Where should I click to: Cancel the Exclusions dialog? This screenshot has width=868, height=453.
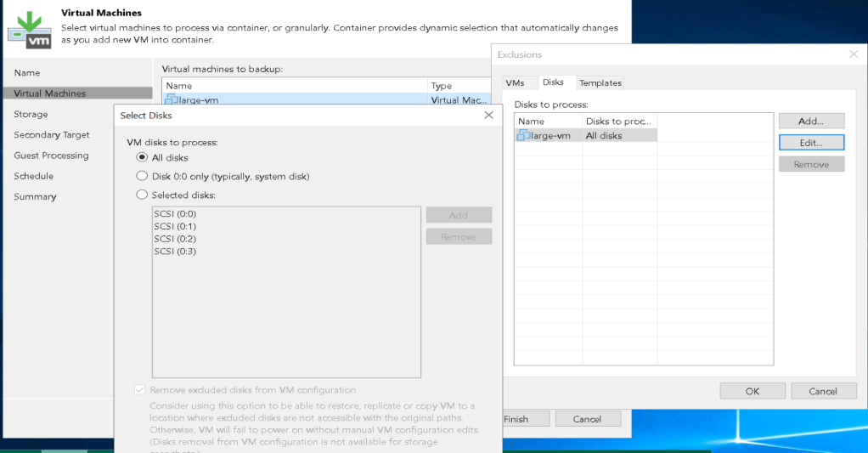tap(823, 391)
